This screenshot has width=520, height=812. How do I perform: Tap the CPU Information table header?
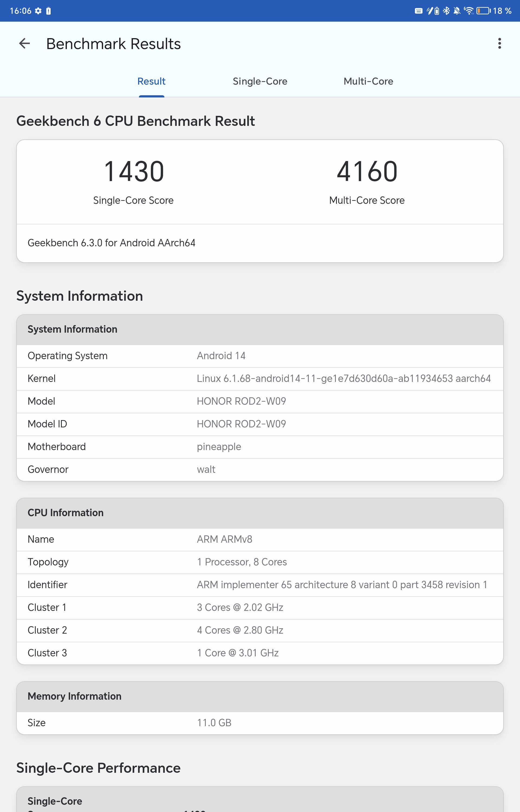[260, 513]
